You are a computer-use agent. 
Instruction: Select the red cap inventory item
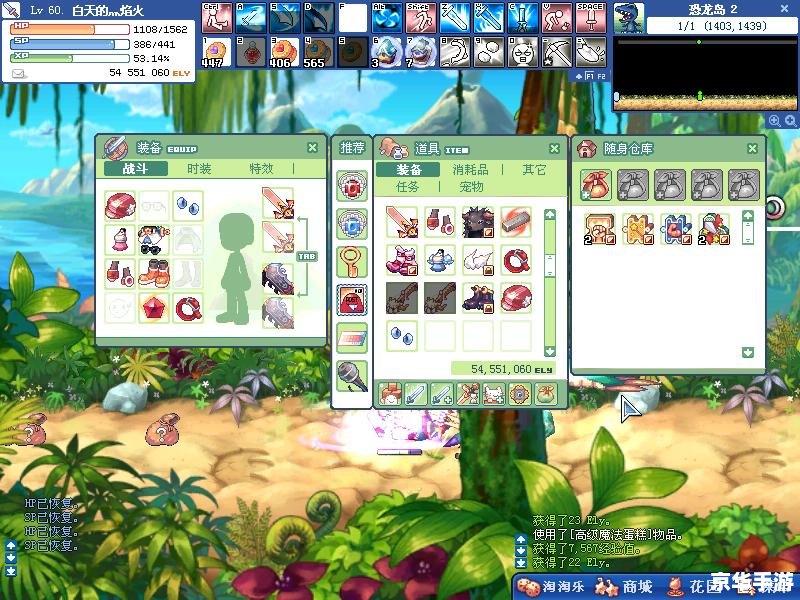tap(516, 298)
